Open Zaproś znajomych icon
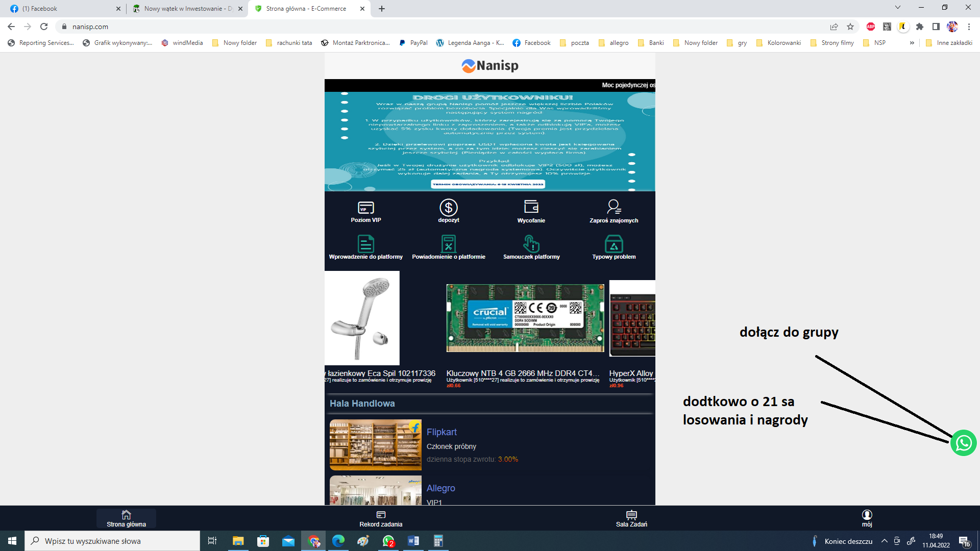Screen dimensions: 980x551 (614, 207)
